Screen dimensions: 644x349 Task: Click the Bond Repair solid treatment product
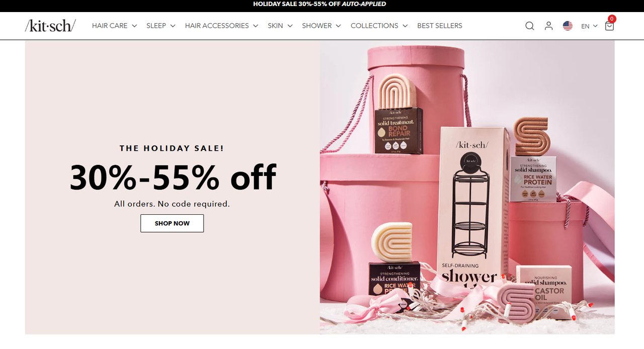click(399, 115)
